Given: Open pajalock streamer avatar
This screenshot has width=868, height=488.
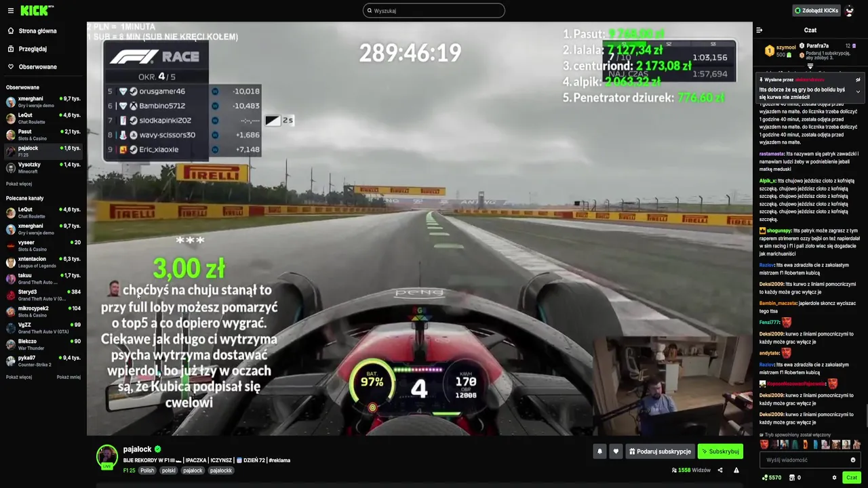Looking at the screenshot, I should click(106, 456).
